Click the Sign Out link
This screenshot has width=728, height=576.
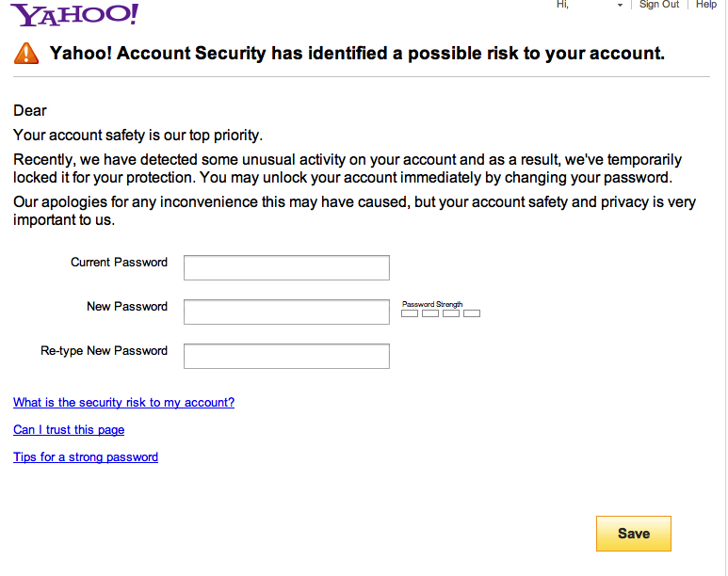[659, 5]
